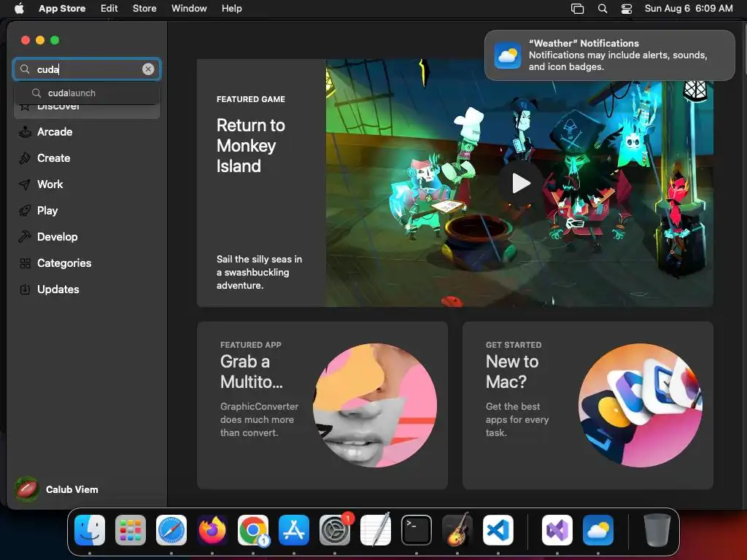
Task: Open TextEdit from the Dock
Action: tap(376, 530)
